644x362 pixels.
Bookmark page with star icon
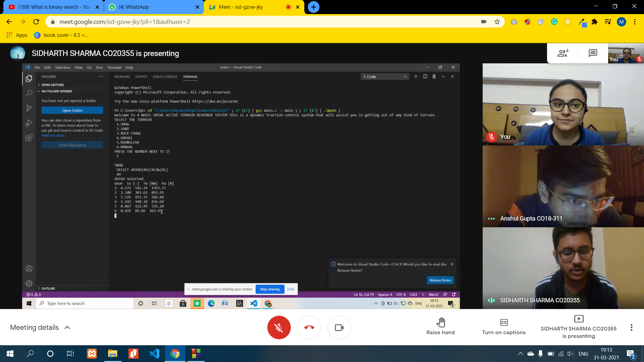tap(497, 22)
